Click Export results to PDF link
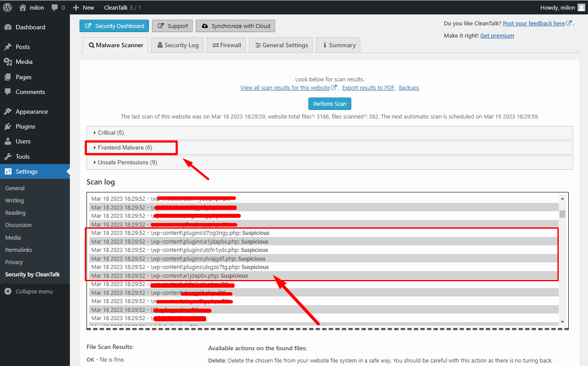The height and width of the screenshot is (366, 588). (x=368, y=87)
